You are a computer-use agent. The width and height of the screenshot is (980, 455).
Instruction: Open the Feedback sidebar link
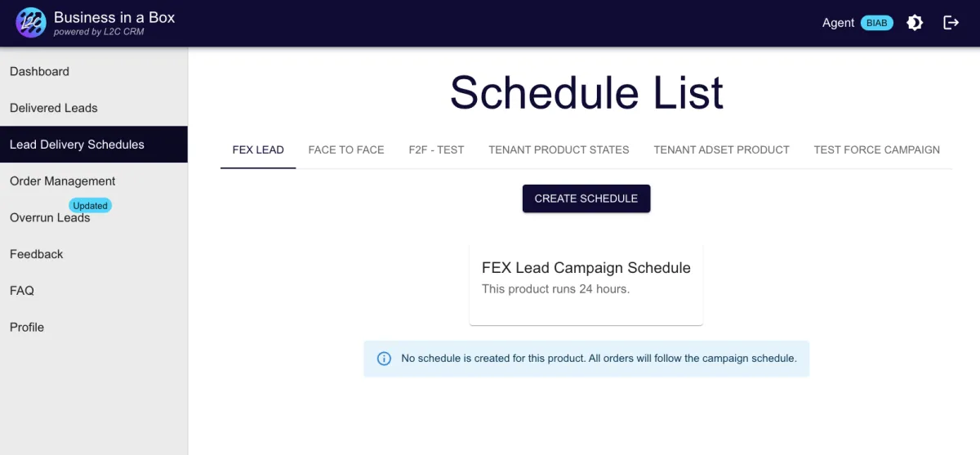[x=94, y=254]
